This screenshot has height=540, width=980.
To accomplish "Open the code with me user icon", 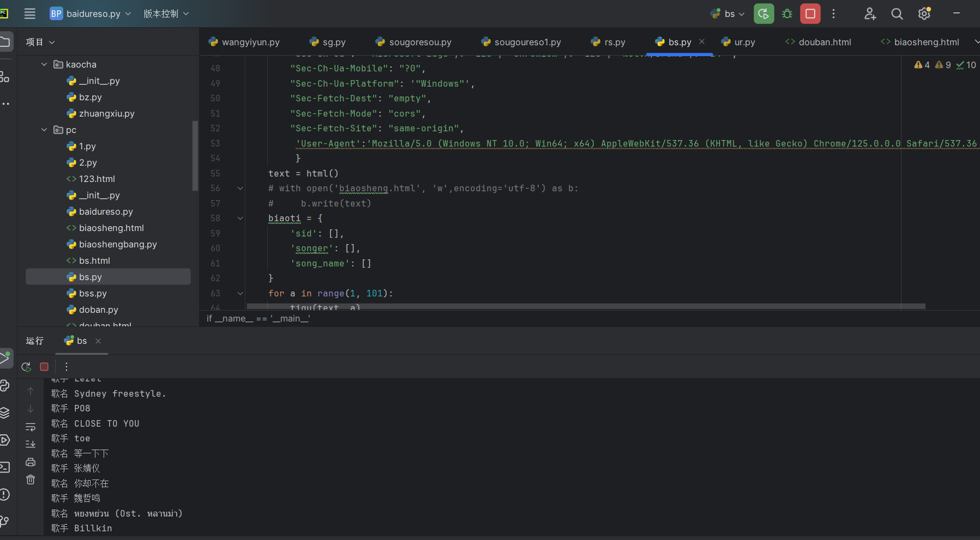I will pyautogui.click(x=870, y=14).
